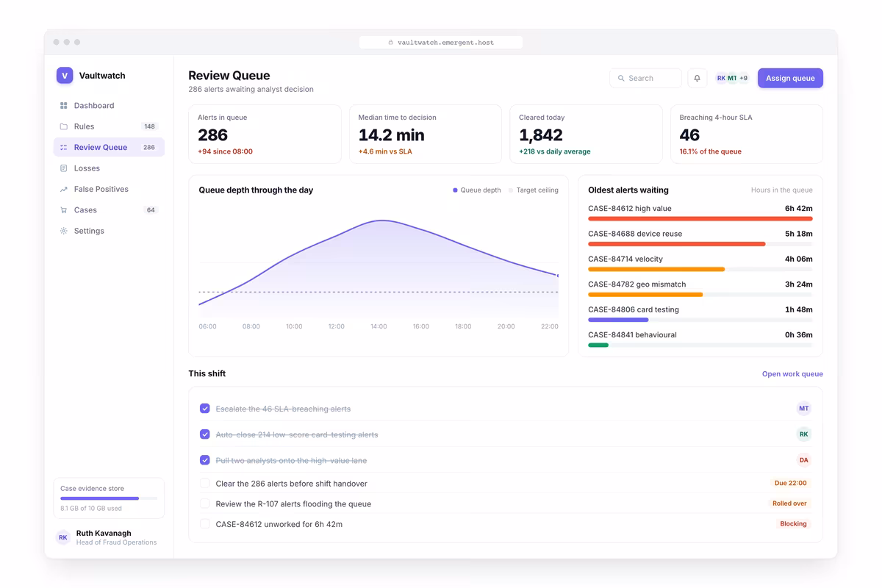Open Dashboard in sidebar

point(109,106)
